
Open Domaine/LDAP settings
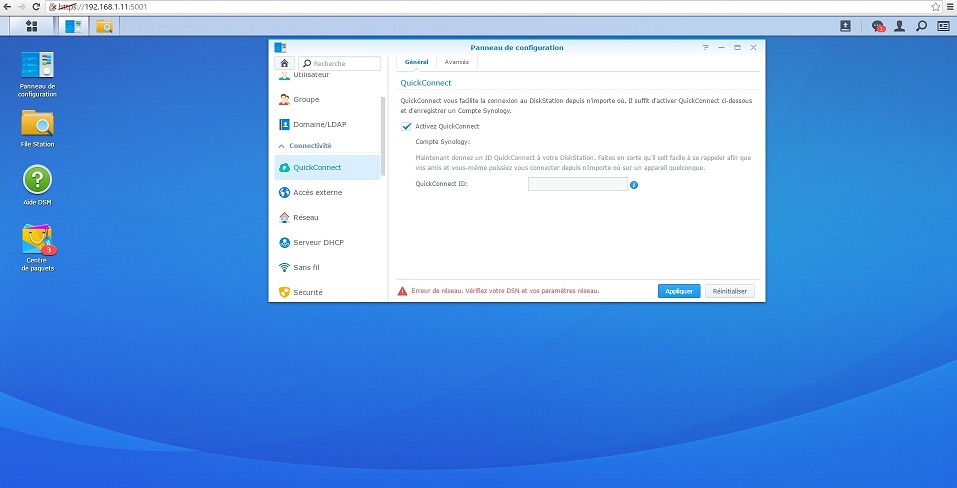point(327,124)
